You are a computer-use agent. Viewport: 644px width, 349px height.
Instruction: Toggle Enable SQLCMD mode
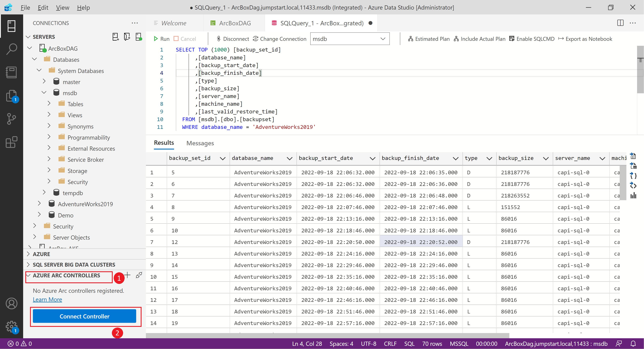coord(532,39)
